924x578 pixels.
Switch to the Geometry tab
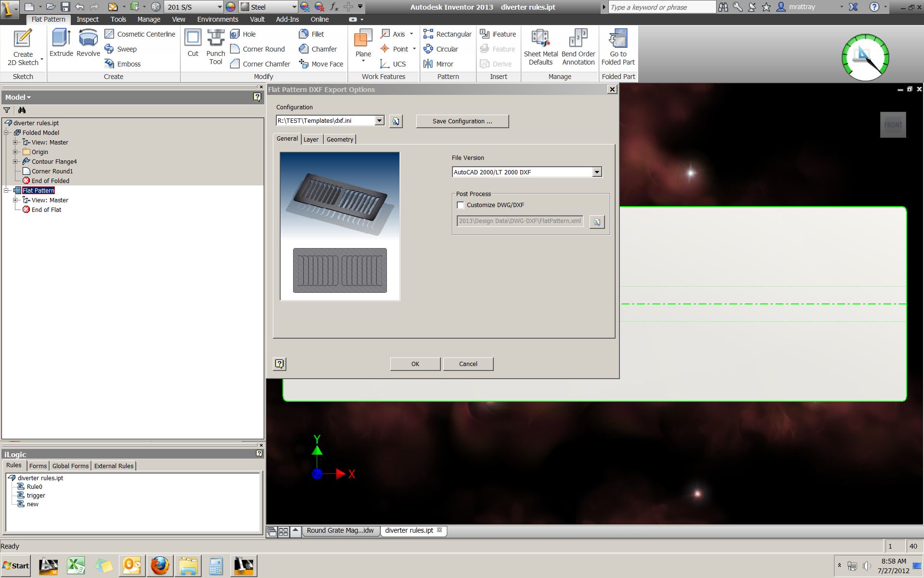coord(340,139)
